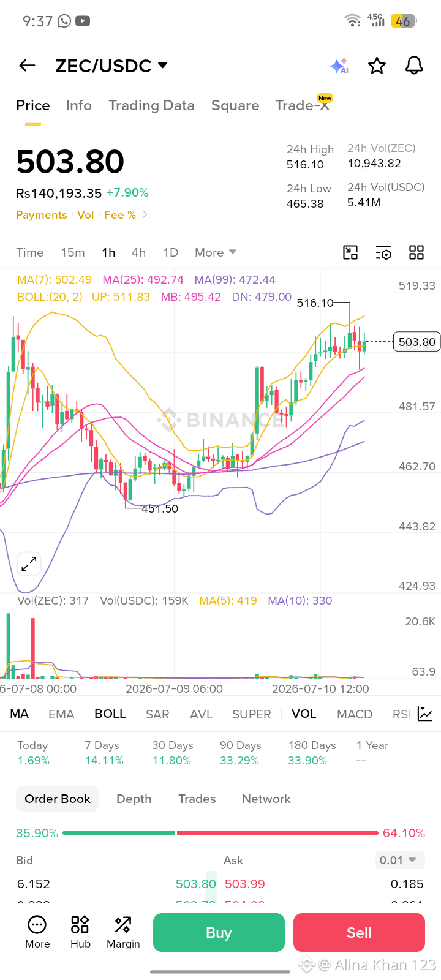The image size is (441, 980).
Task: Tap the red Sell button
Action: point(359,932)
